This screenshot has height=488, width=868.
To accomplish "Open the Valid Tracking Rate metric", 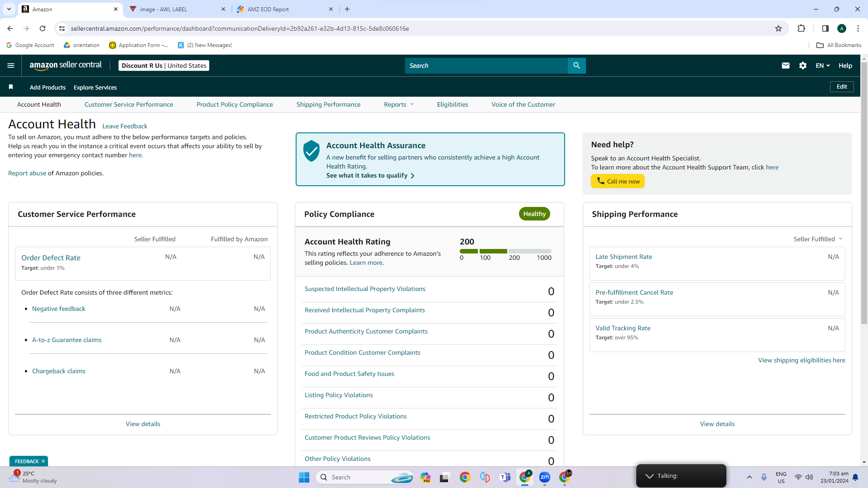I will (x=623, y=328).
